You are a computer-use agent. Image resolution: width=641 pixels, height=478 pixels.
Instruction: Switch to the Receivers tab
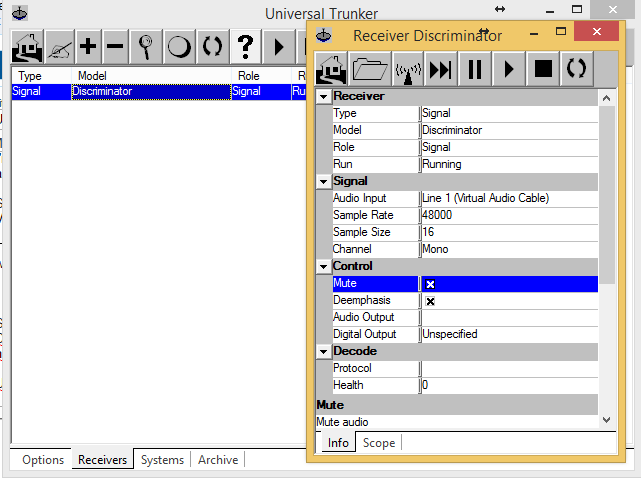click(x=103, y=459)
